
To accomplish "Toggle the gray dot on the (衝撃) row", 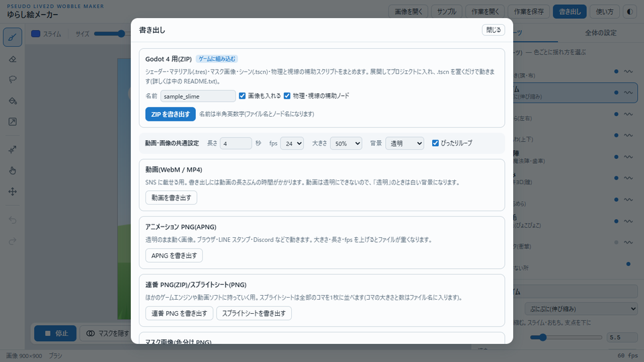I will [616, 243].
